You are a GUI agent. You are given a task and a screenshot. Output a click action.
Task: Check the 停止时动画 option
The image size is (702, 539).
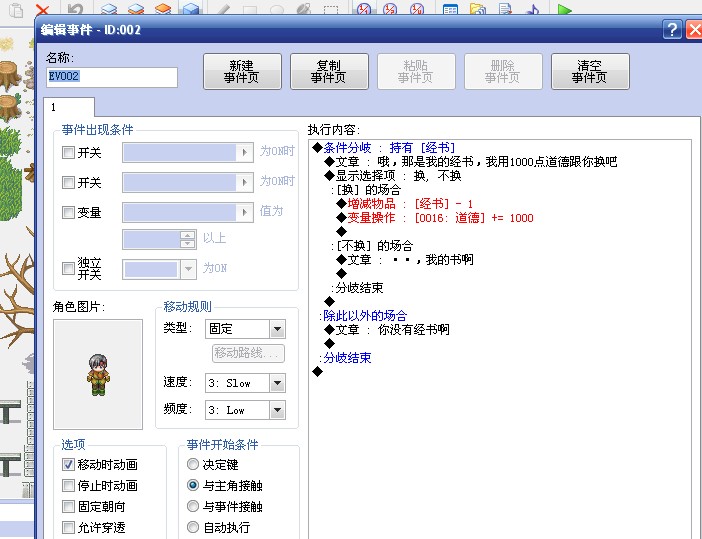click(68, 485)
